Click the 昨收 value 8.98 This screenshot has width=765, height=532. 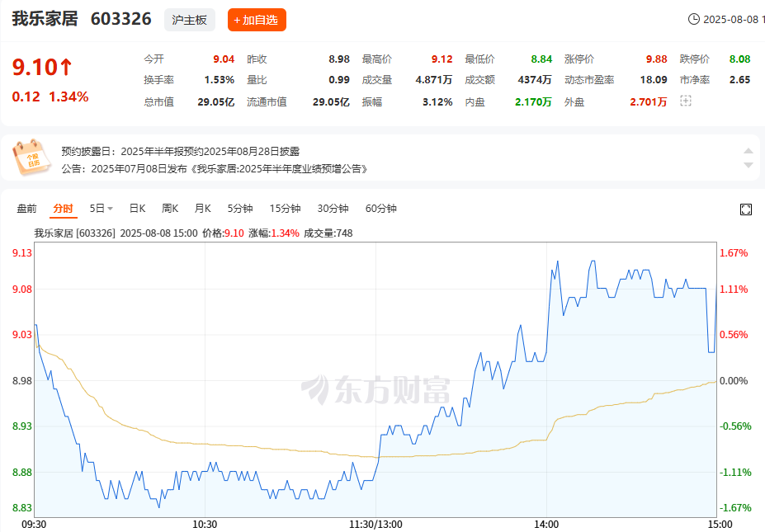pyautogui.click(x=339, y=59)
